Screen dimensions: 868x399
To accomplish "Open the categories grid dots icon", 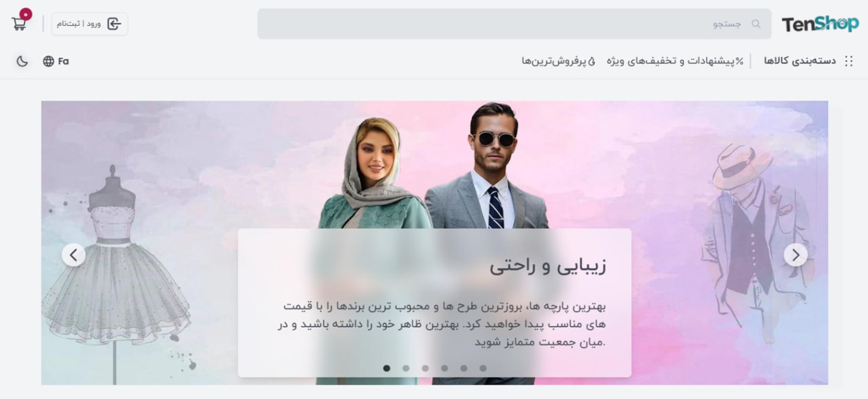I will 849,61.
